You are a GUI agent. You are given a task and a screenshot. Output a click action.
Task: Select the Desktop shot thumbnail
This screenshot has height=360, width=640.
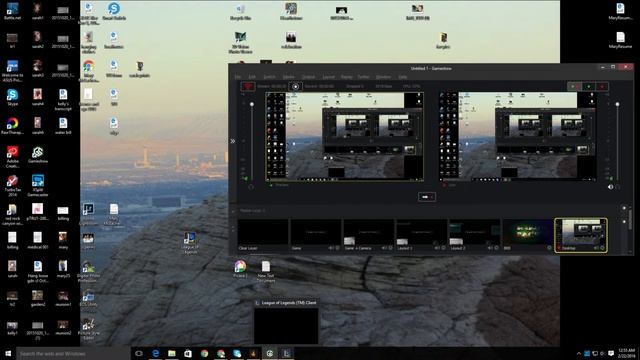coord(581,235)
